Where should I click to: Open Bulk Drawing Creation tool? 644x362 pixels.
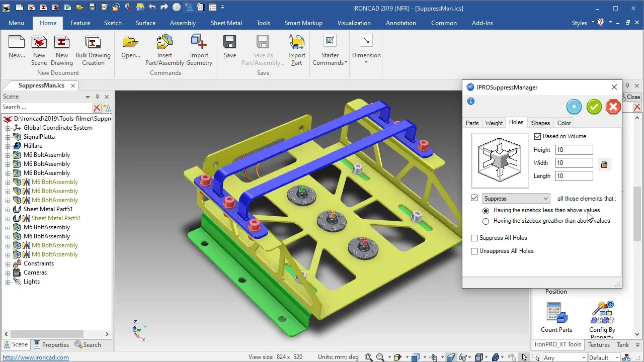point(93,50)
